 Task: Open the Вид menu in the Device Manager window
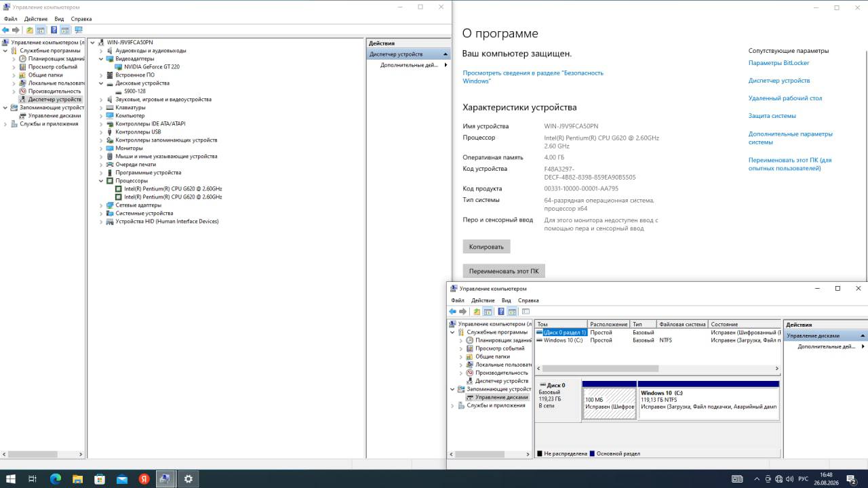pos(59,19)
